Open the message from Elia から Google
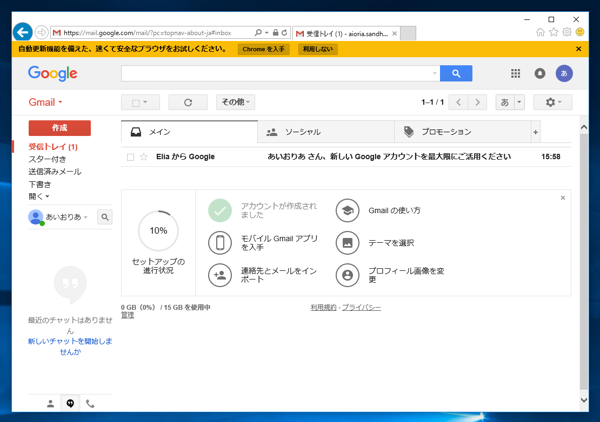Image resolution: width=600 pixels, height=422 pixels. [346, 157]
